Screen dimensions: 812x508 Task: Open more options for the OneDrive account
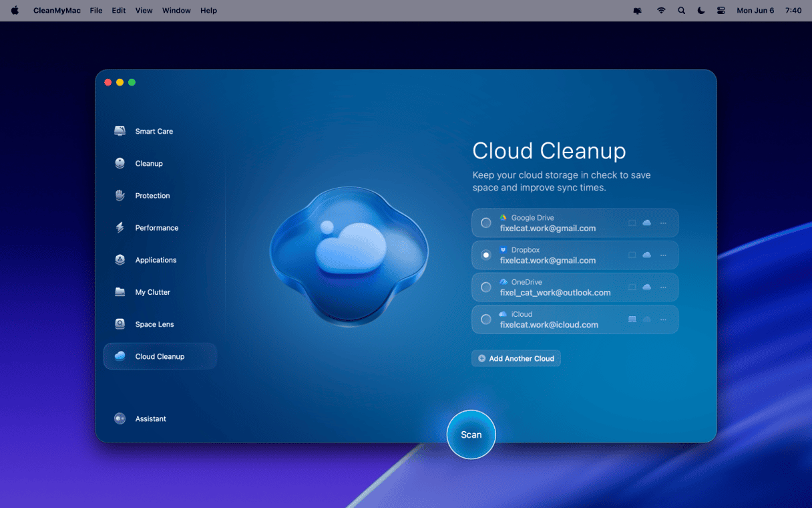663,287
